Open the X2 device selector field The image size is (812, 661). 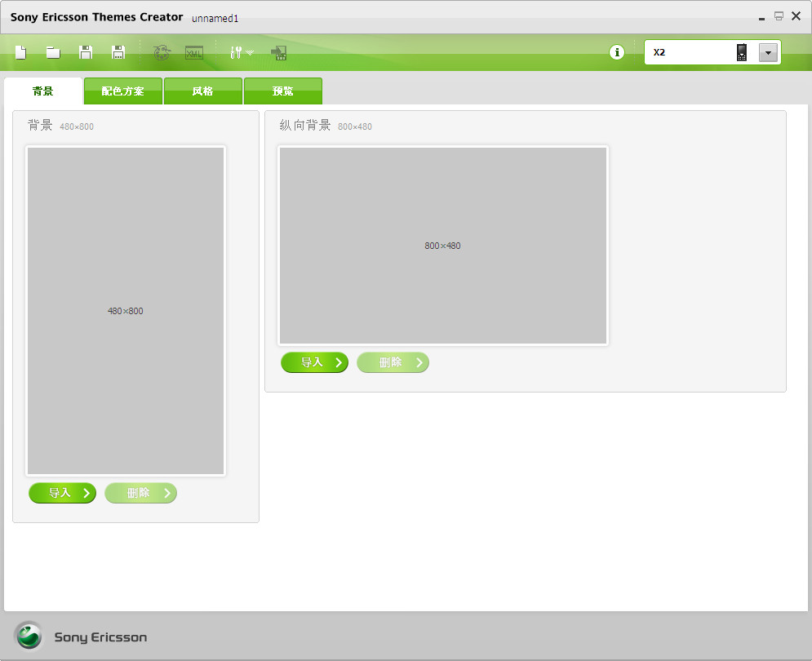coord(694,51)
